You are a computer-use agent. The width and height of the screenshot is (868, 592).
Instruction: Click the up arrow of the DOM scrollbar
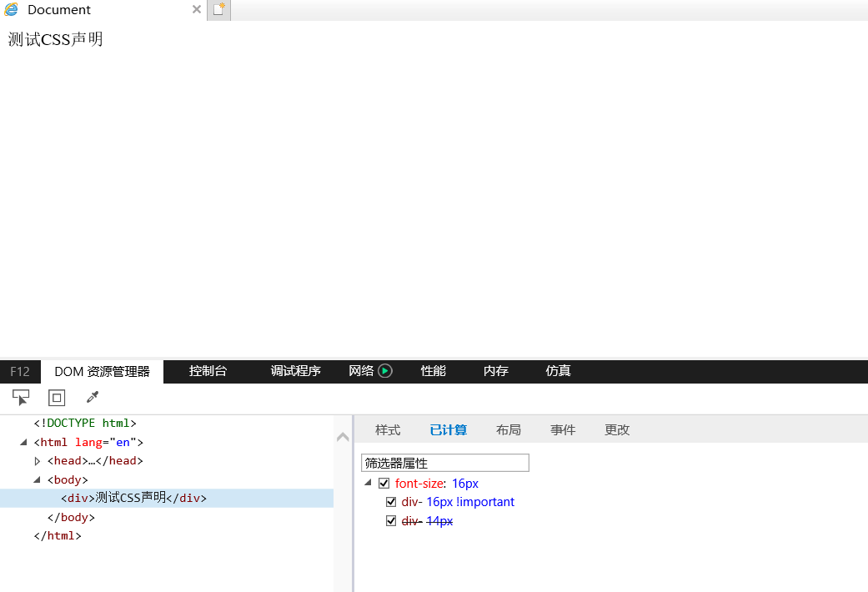[343, 437]
